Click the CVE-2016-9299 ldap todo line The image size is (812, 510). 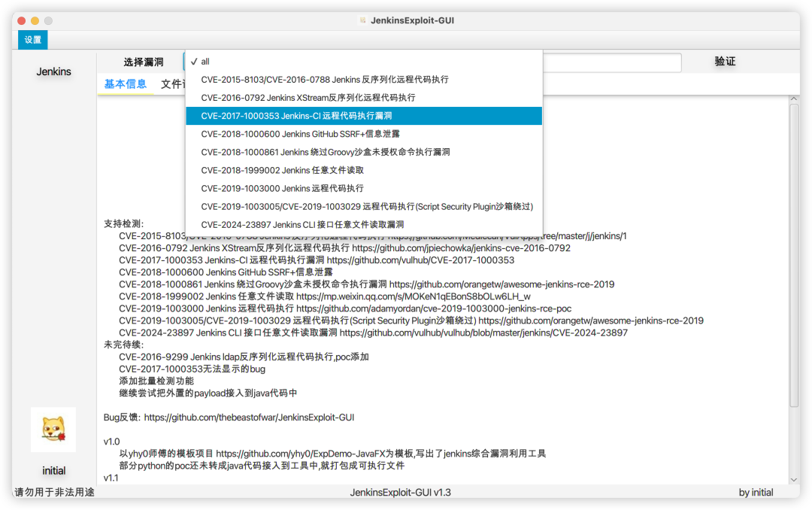pyautogui.click(x=244, y=357)
